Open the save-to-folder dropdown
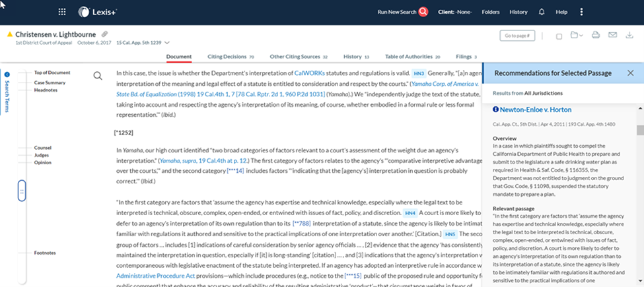This screenshot has height=287, width=644. coord(577,35)
